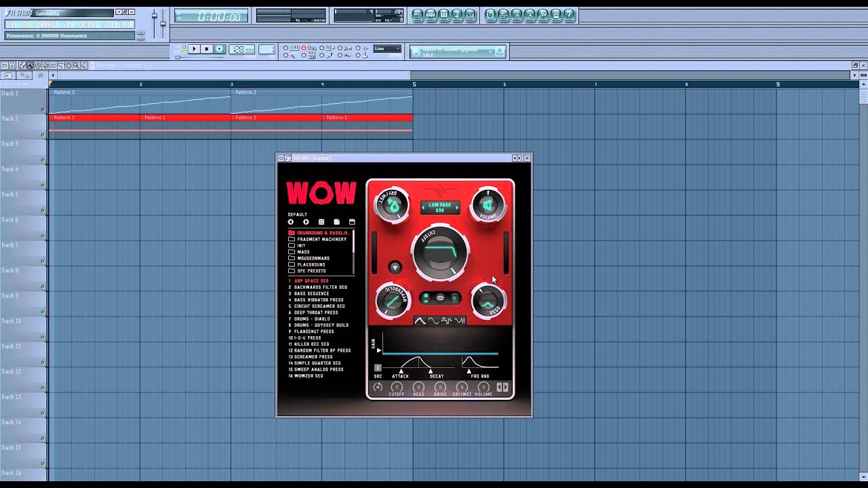Screen dimensions: 868x488
Task: Go to previous preset in WOW plugin
Action: pyautogui.click(x=291, y=222)
